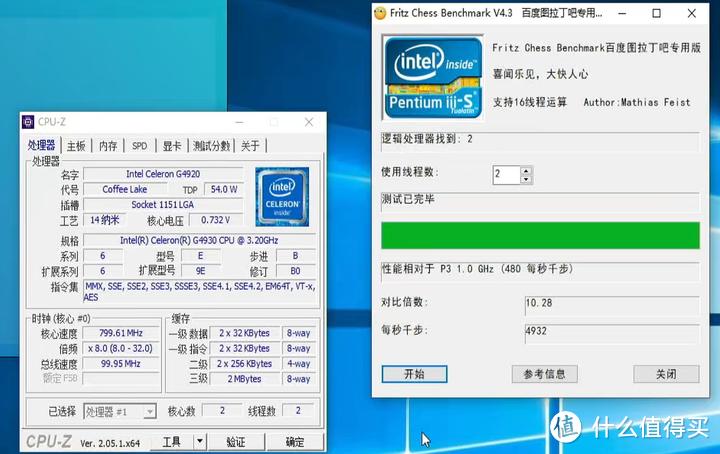Click the Fritz Chess Benchmark title icon

(x=380, y=14)
